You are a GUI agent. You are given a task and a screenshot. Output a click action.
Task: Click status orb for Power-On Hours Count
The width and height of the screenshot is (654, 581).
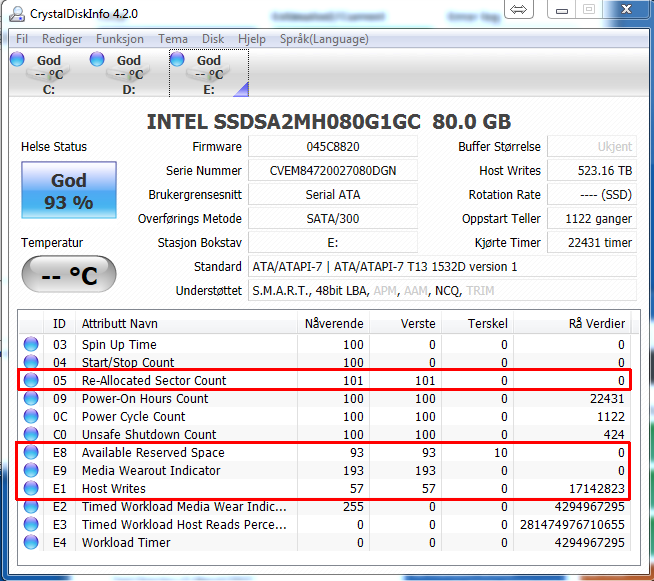pos(31,398)
